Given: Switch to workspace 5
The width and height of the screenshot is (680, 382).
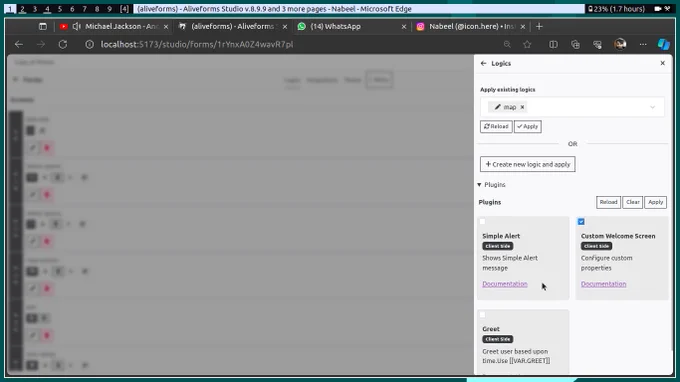Looking at the screenshot, I should 60,9.
